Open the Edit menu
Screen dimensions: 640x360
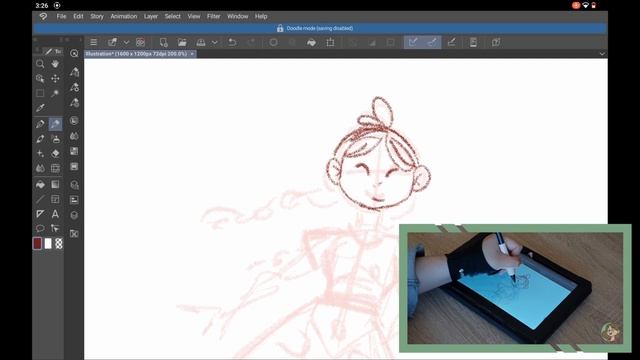pyautogui.click(x=78, y=16)
